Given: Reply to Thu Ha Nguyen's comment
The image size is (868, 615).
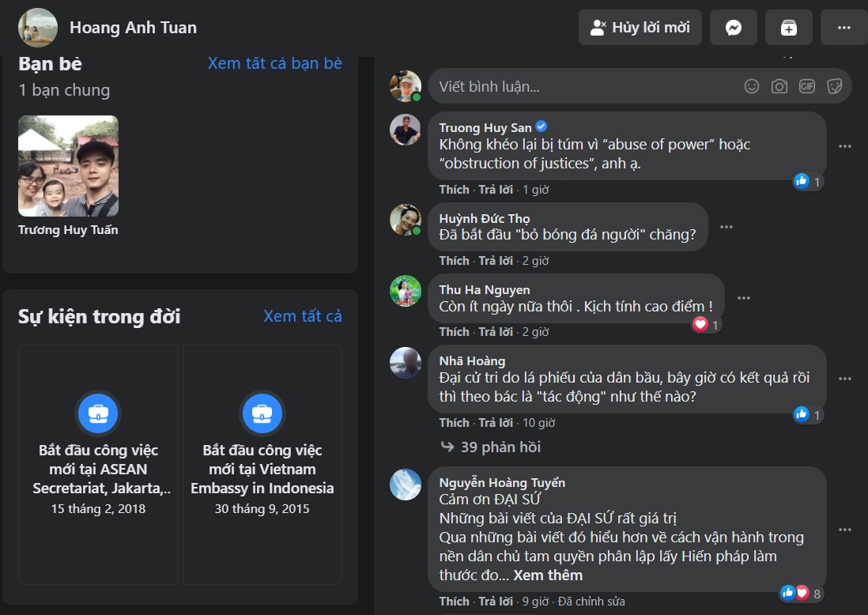Looking at the screenshot, I should click(x=495, y=332).
